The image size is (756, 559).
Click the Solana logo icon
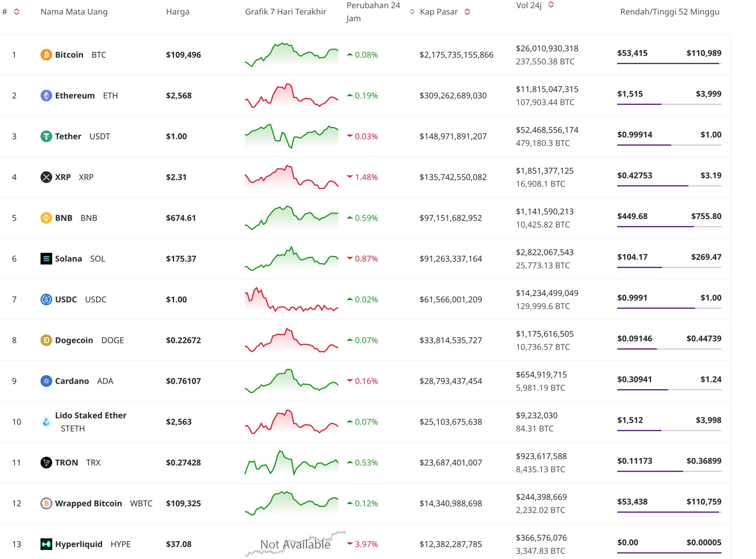pyautogui.click(x=46, y=258)
